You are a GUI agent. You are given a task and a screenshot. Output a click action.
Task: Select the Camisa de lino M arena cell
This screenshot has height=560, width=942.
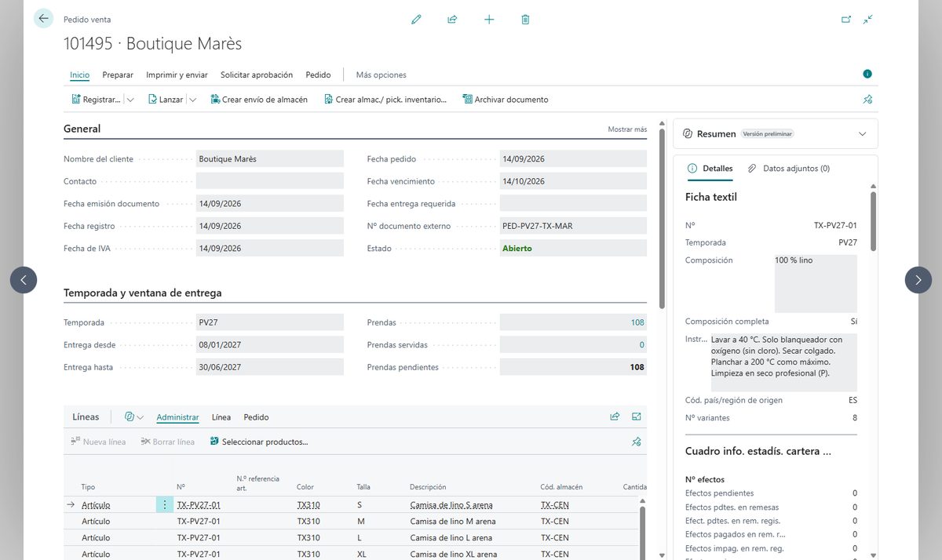[453, 522]
